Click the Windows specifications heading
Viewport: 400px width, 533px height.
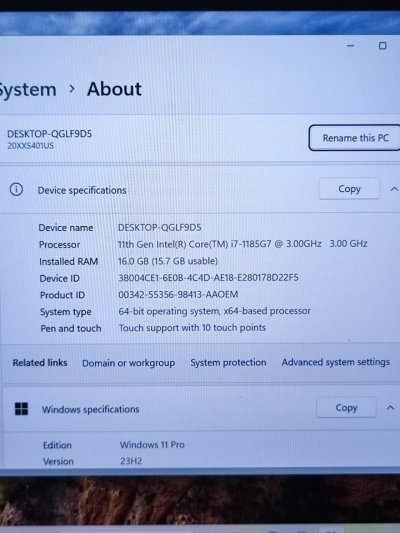pos(90,409)
